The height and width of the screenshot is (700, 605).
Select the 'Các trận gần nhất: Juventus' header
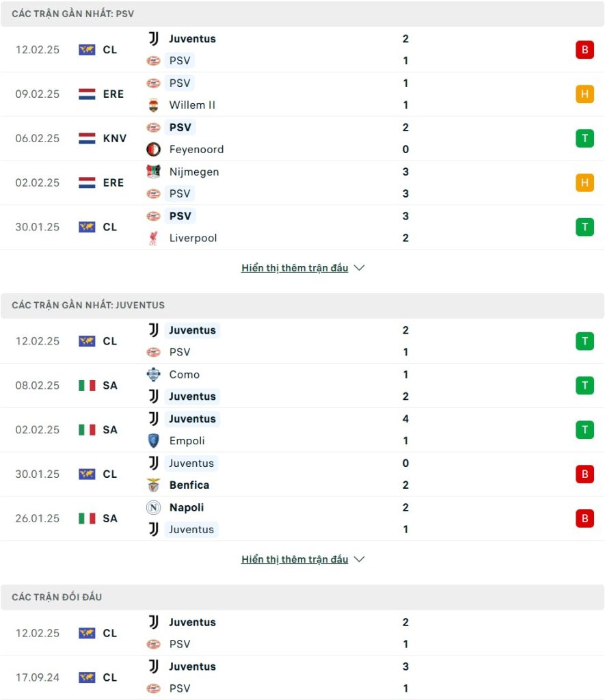click(88, 305)
